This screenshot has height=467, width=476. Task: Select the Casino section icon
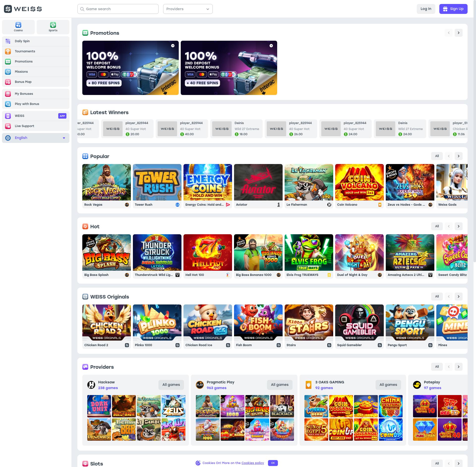(18, 25)
